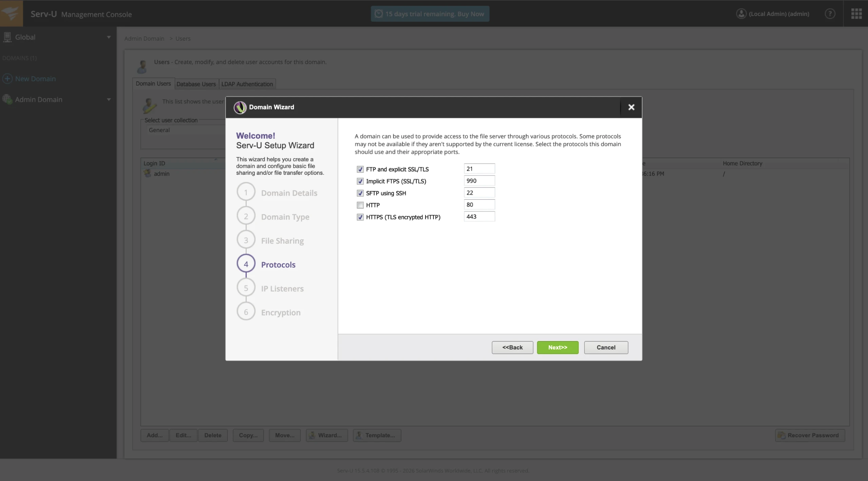Click the green Next>> button
This screenshot has width=868, height=481.
(x=557, y=347)
